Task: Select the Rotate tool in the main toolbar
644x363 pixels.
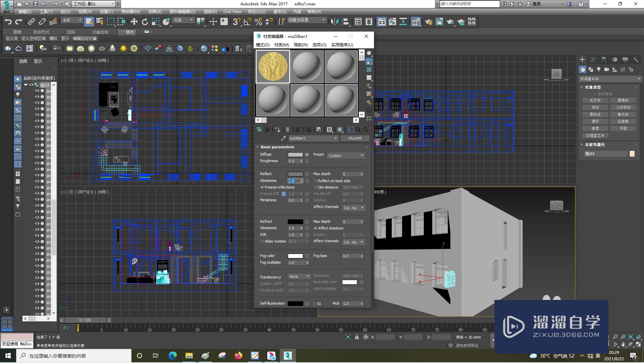Action: click(145, 22)
